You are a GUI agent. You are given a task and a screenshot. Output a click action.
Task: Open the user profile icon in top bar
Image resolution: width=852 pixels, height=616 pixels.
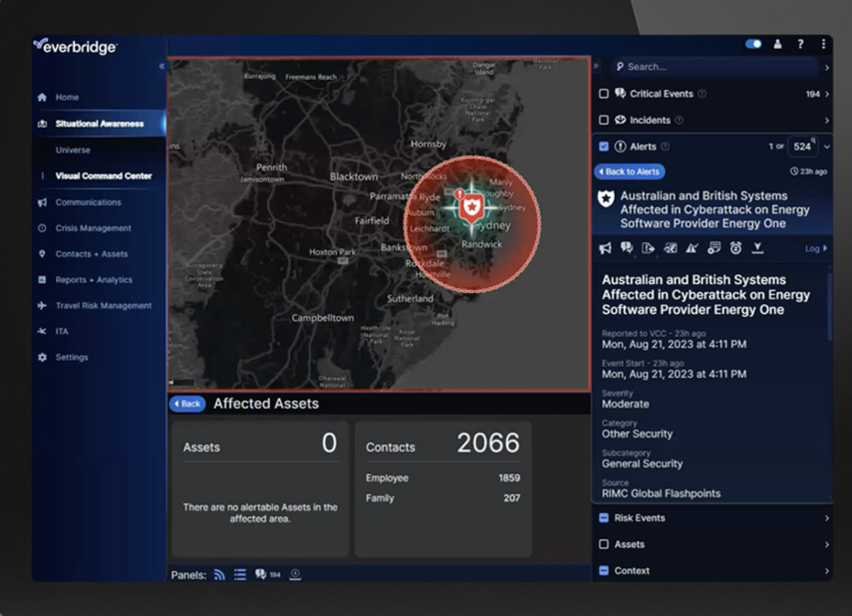[x=778, y=44]
